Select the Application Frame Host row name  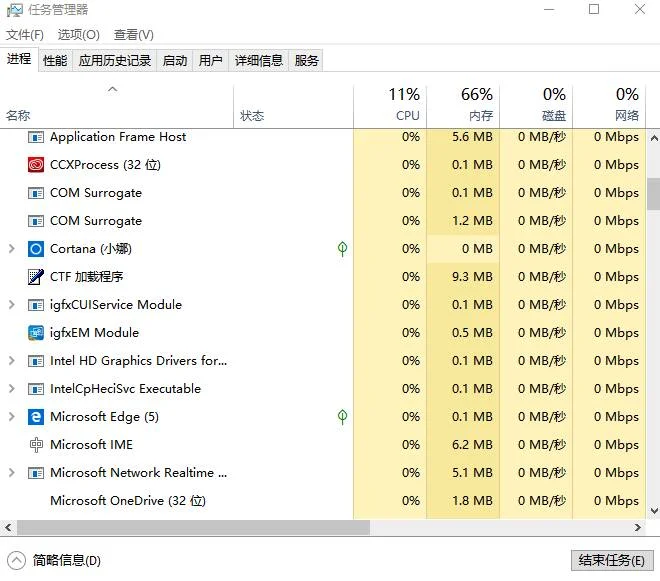point(118,137)
